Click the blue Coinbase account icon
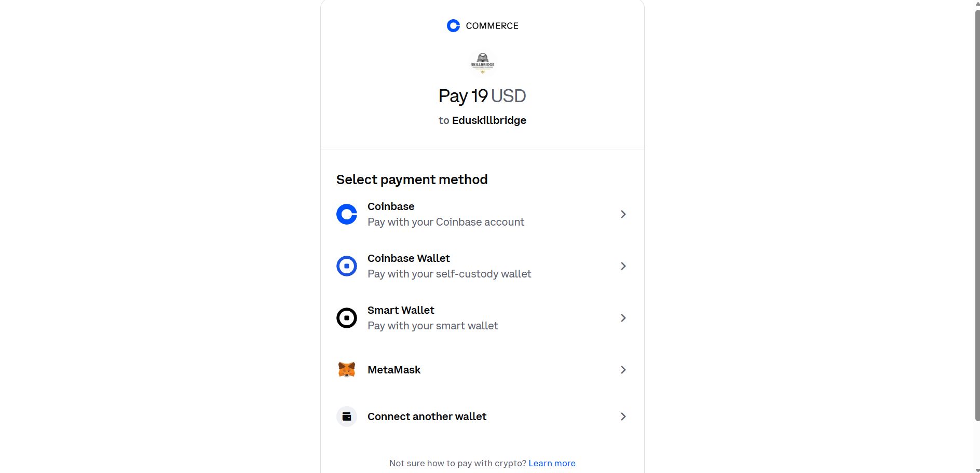980x473 pixels. tap(347, 214)
